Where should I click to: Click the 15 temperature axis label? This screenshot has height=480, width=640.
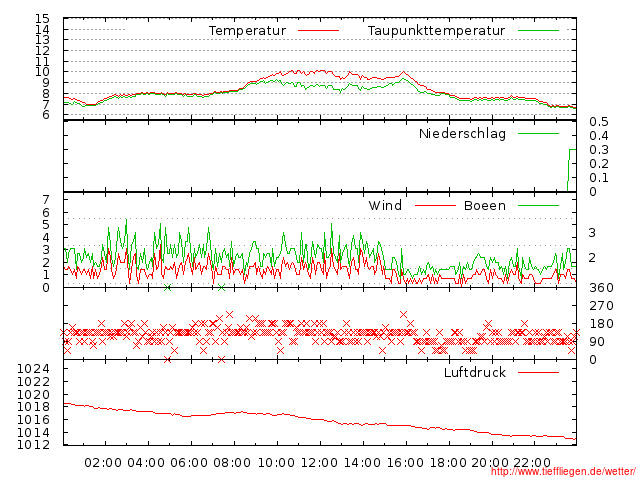point(42,18)
